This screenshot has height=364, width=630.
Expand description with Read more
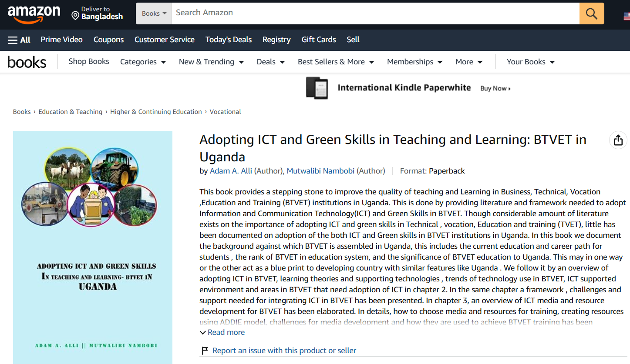point(222,332)
